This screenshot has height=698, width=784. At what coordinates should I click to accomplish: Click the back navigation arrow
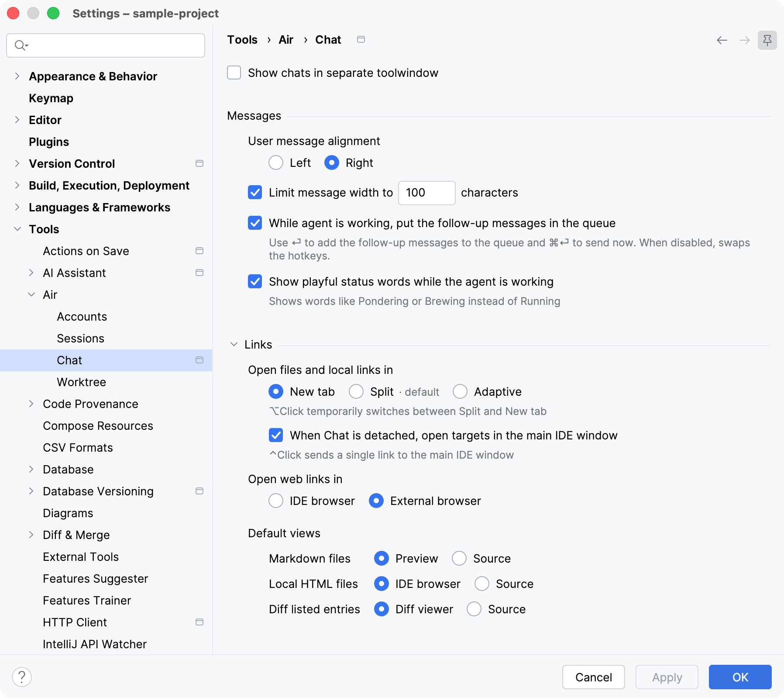pyautogui.click(x=722, y=40)
